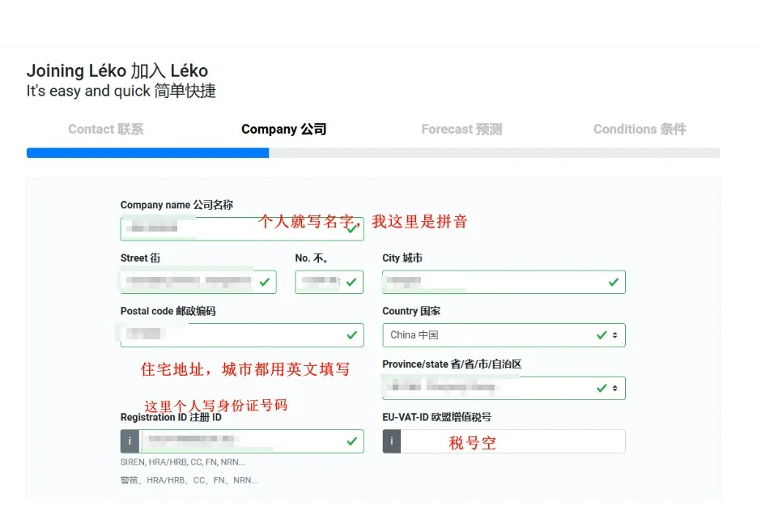The height and width of the screenshot is (532, 761).
Task: Click the Country dropdown arrow spinner
Action: (x=614, y=335)
